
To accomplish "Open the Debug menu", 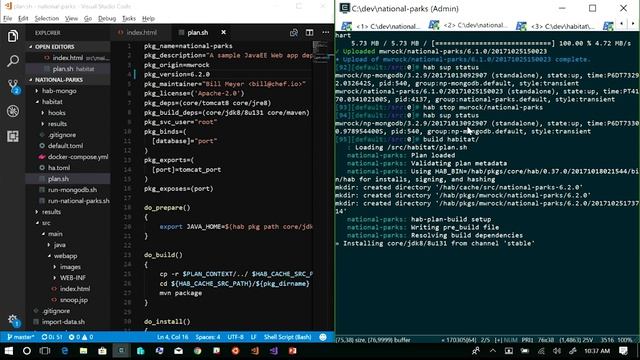I will [x=107, y=18].
